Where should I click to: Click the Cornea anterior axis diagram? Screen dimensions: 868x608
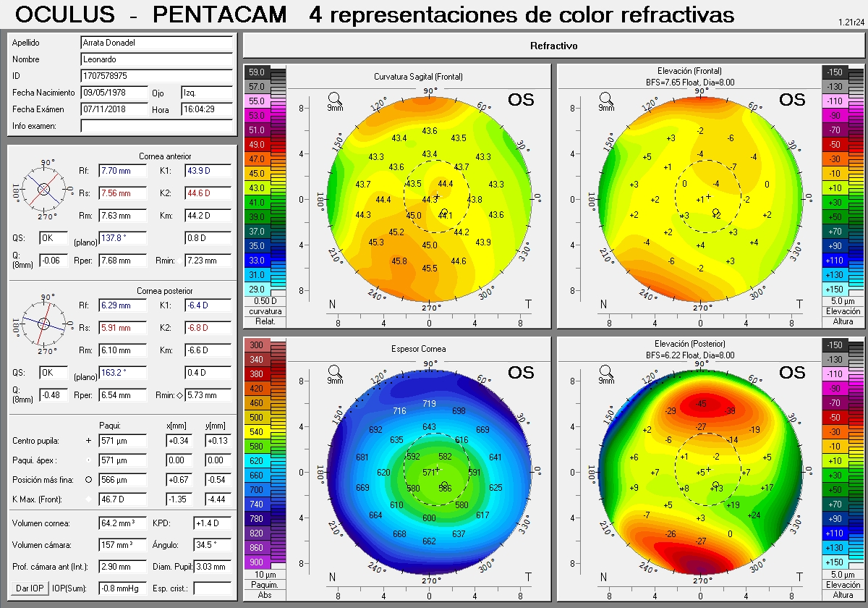point(43,189)
